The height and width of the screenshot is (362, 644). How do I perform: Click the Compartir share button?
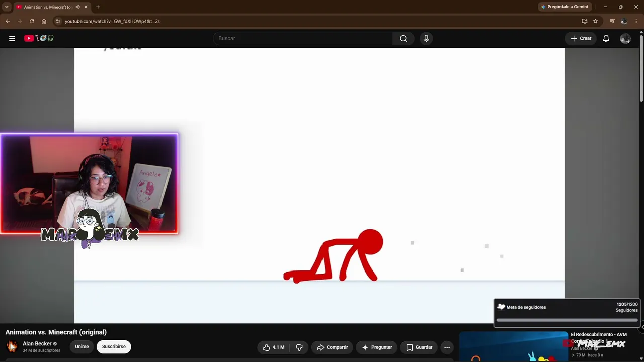[x=332, y=347]
